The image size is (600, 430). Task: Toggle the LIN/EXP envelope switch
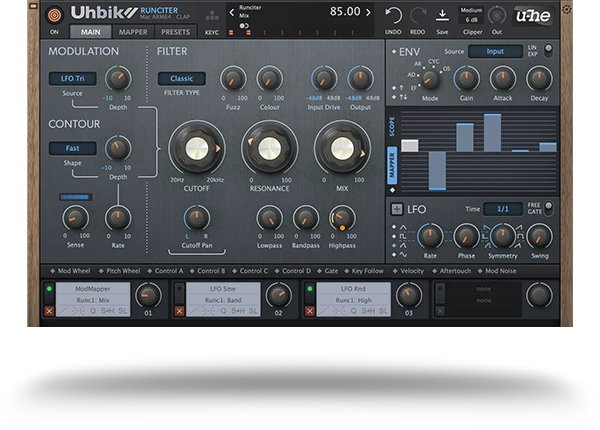click(547, 50)
